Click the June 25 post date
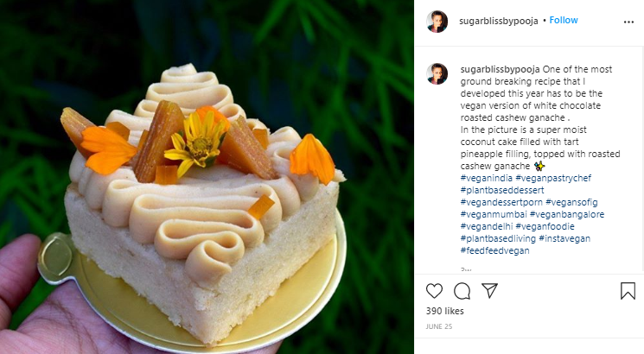Viewport: 644px width, 354px height. coord(438,327)
